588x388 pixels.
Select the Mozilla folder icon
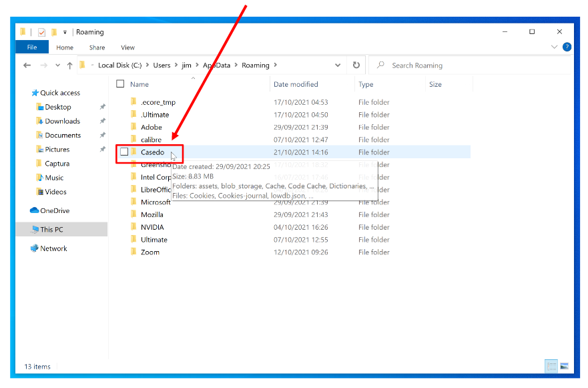click(133, 214)
